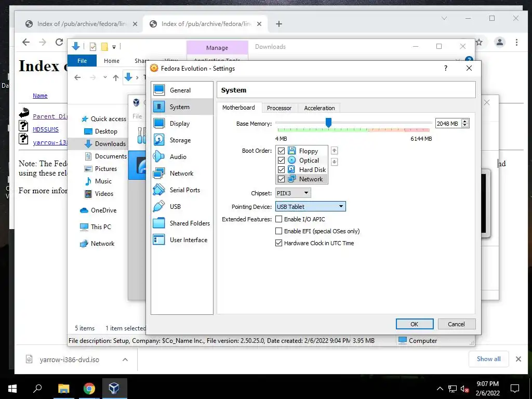Open the Storage settings category
The width and height of the screenshot is (532, 399).
point(182,140)
